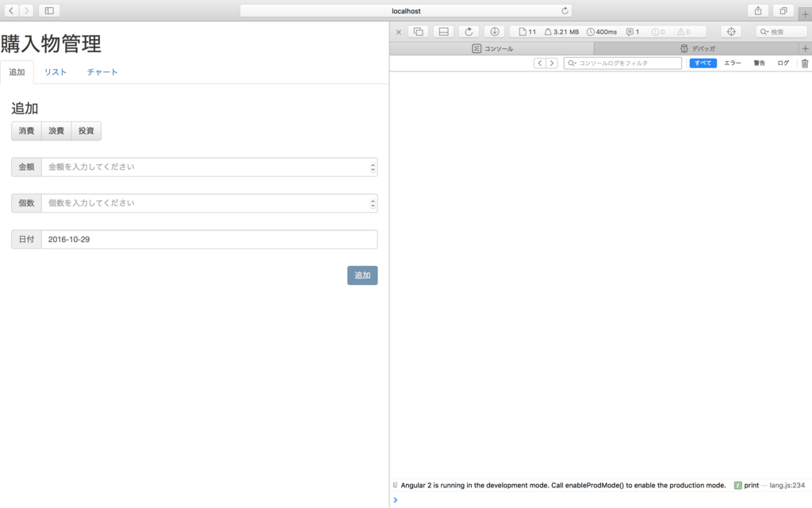Click the localhost address bar
The height and width of the screenshot is (508, 812).
point(406,10)
